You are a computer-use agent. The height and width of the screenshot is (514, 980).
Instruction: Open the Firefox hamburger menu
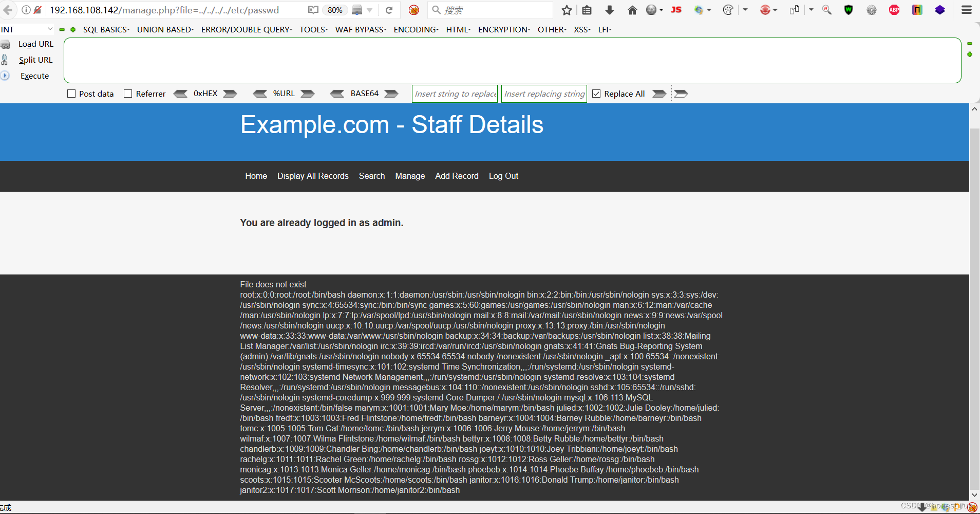tap(967, 10)
